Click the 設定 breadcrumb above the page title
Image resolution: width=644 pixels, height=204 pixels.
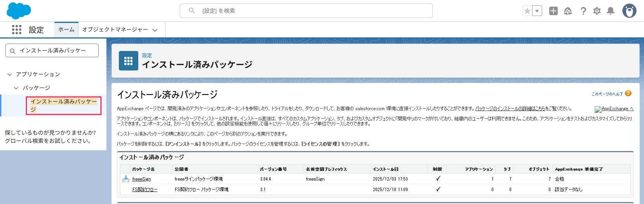pyautogui.click(x=147, y=55)
